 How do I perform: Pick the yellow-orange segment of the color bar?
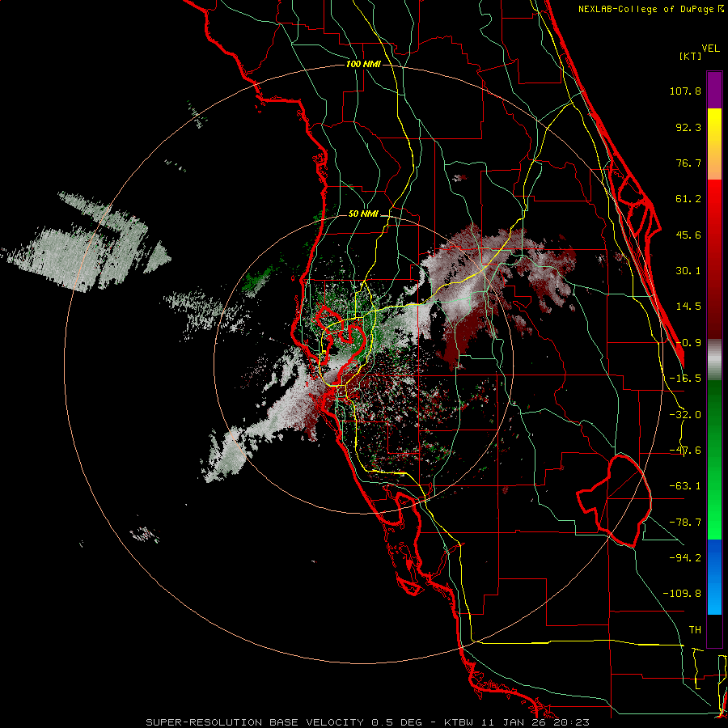[714, 144]
